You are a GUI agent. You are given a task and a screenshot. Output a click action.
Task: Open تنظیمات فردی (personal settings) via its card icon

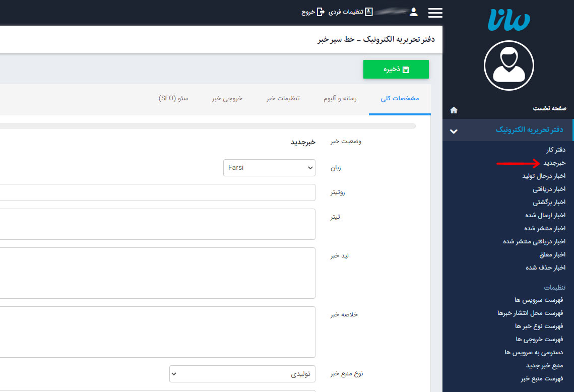point(368,11)
